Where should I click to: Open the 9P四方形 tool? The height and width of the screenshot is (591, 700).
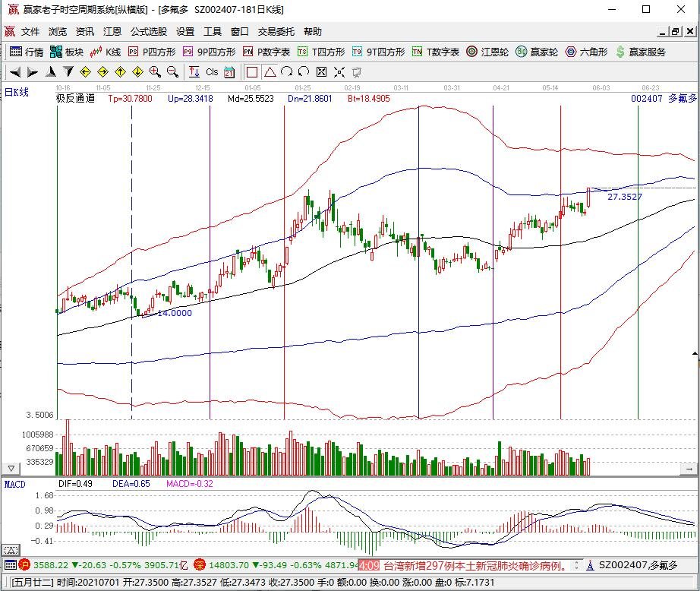pos(209,52)
